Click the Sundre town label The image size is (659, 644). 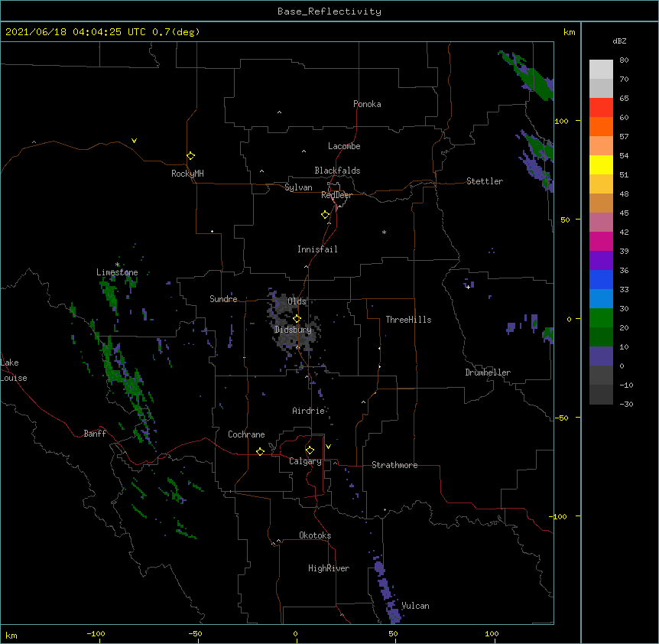pos(223,299)
